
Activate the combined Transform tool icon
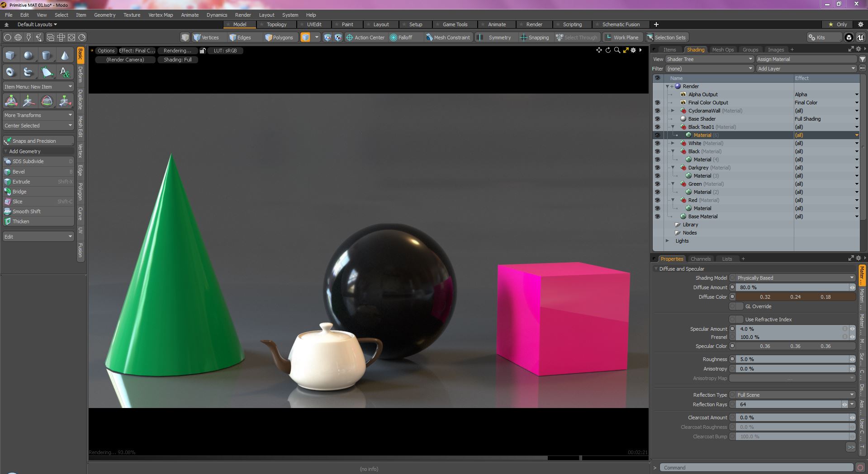tap(11, 101)
